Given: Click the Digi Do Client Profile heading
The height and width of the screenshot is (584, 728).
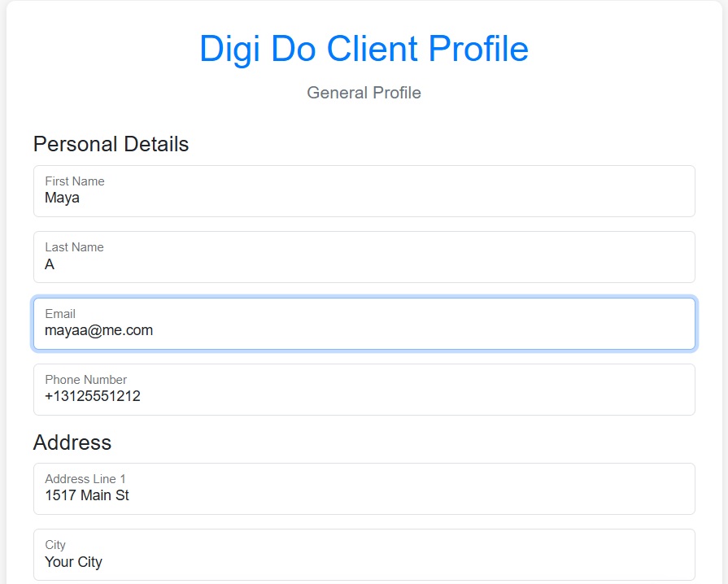Looking at the screenshot, I should pos(364,49).
